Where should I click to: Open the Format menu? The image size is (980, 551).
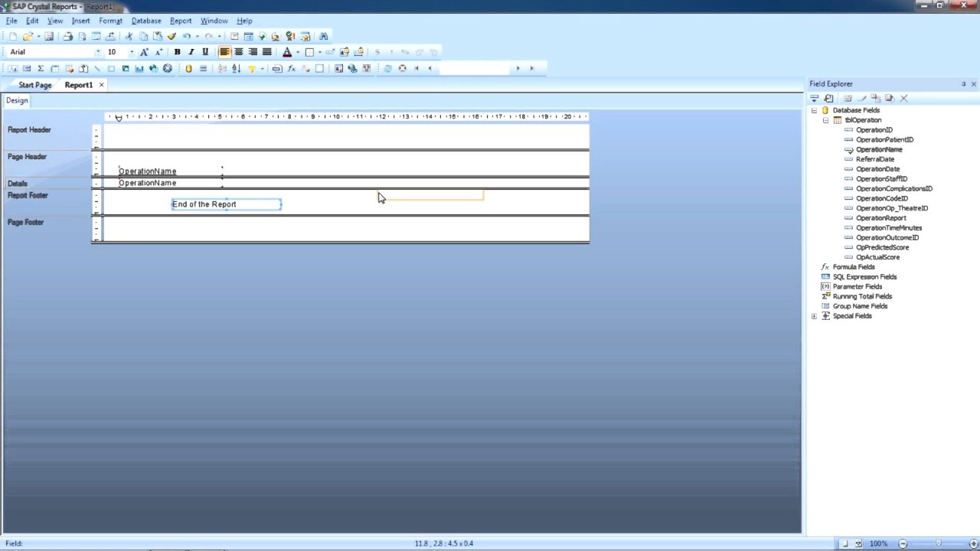(110, 21)
